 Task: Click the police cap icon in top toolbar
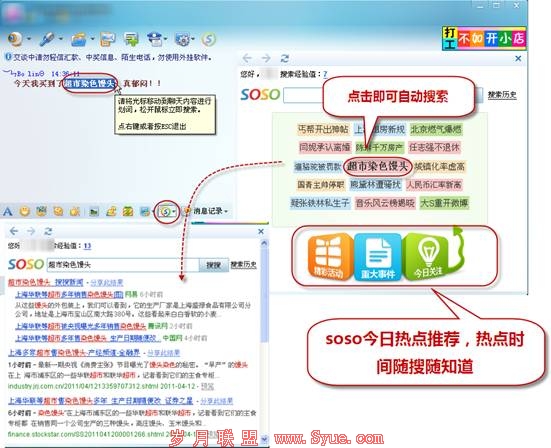point(155,39)
